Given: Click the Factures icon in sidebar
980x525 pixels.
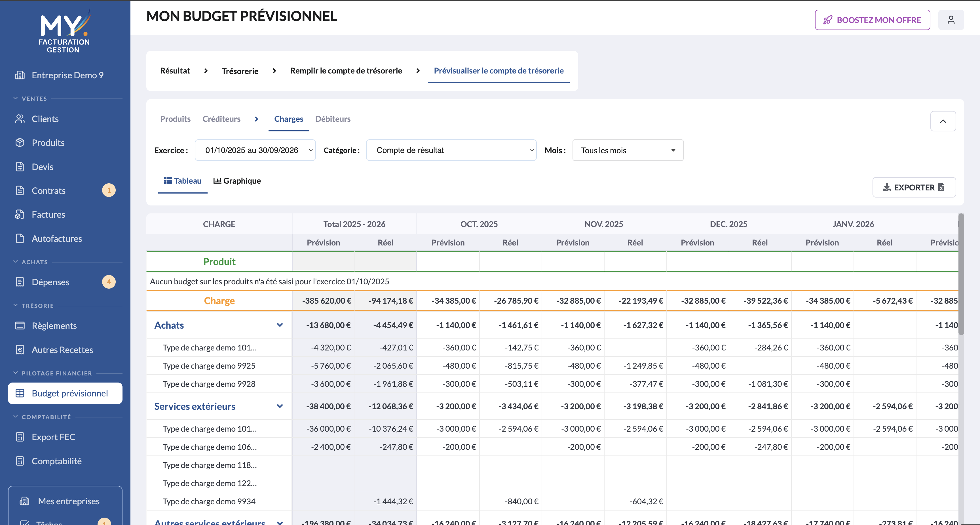Looking at the screenshot, I should click(x=20, y=214).
